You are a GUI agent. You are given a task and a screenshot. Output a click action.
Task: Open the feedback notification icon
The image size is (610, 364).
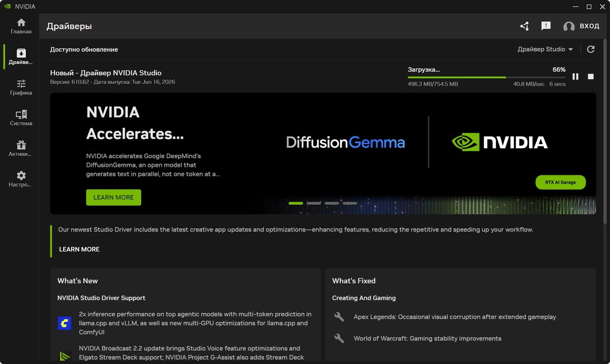(546, 26)
